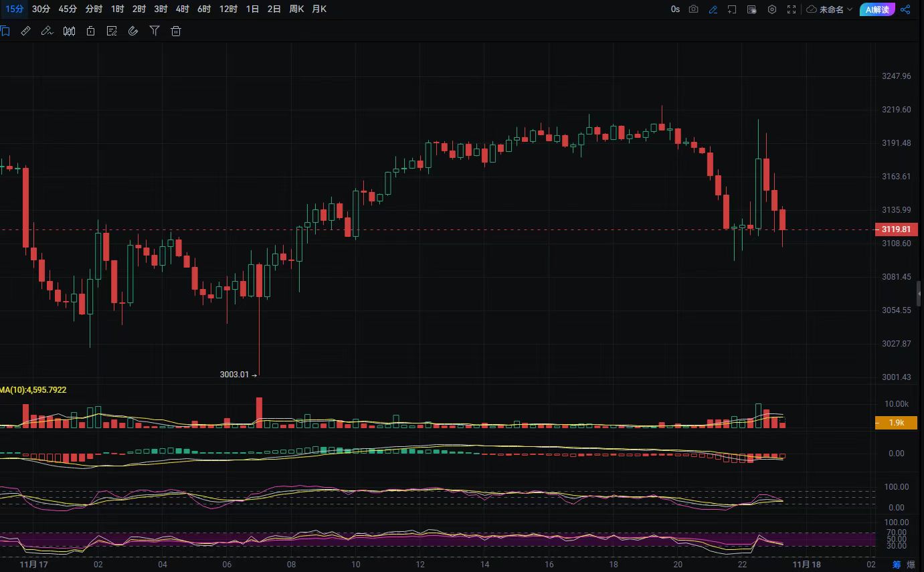Screen dimensions: 924x572
Task: Click the 3119.81 current price label
Action: pos(896,229)
